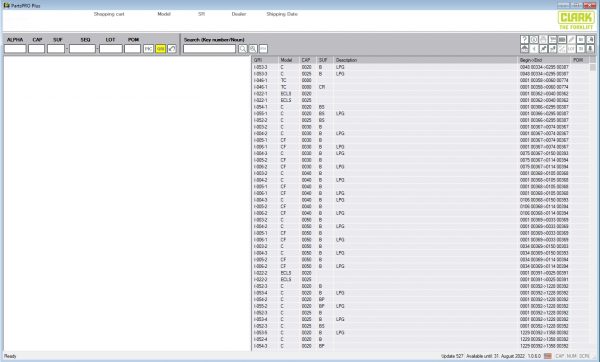Click the shopping cart toolbar icon

tap(553, 39)
